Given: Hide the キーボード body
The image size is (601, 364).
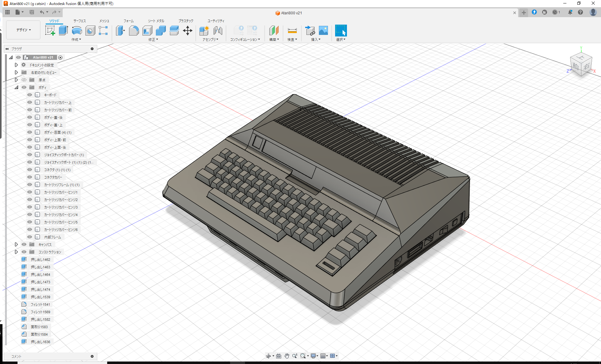Looking at the screenshot, I should 29,95.
